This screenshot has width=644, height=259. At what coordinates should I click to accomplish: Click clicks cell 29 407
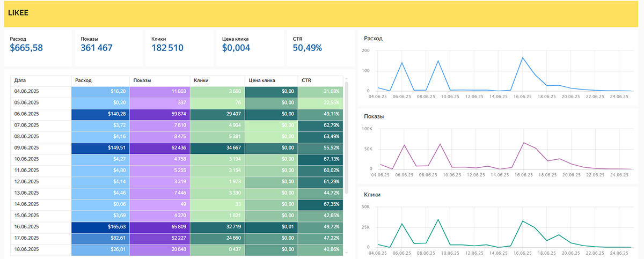[217, 114]
